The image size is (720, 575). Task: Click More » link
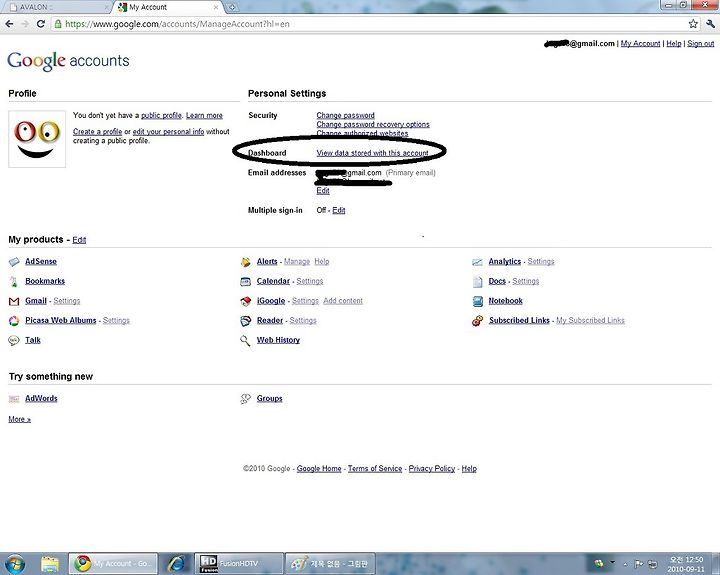tap(19, 419)
